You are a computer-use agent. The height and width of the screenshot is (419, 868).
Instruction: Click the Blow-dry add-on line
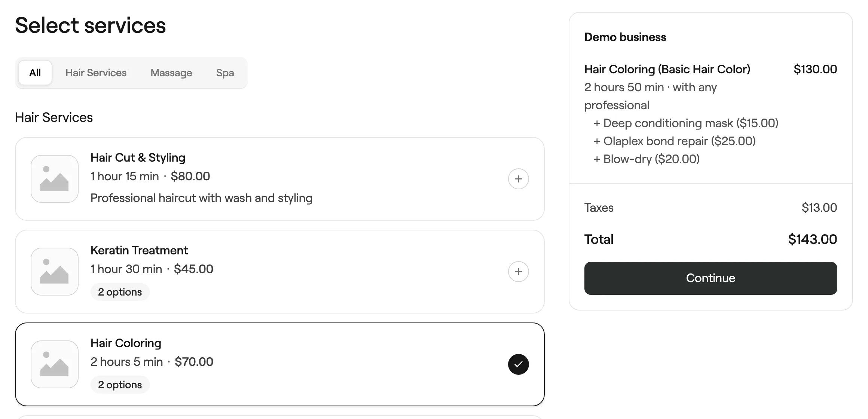pos(647,159)
